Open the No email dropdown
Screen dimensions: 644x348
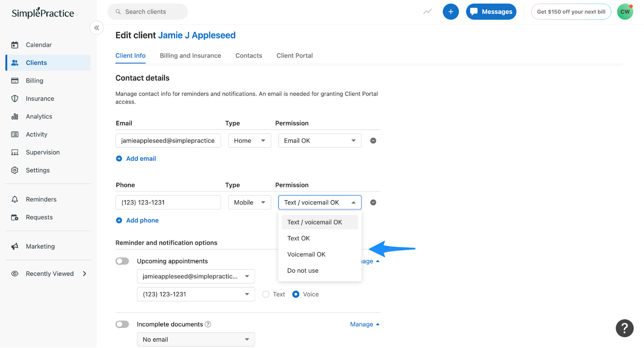196,340
